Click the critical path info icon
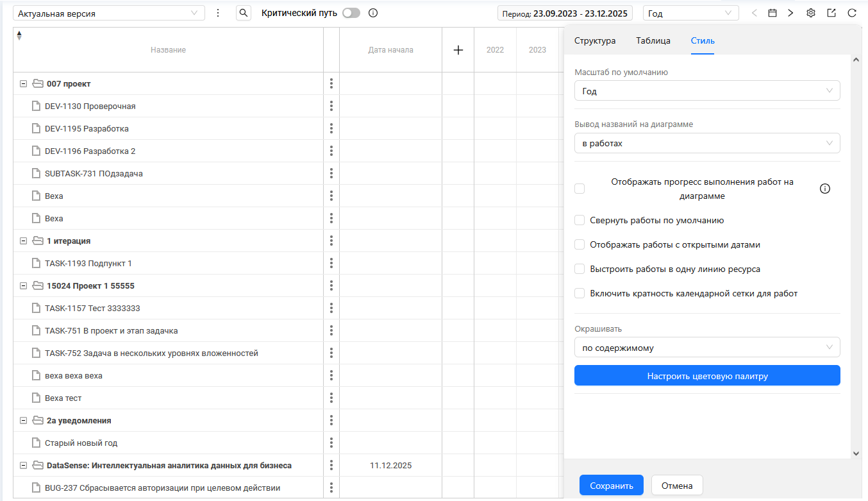Screen dimensions: 868x501 coord(373,13)
